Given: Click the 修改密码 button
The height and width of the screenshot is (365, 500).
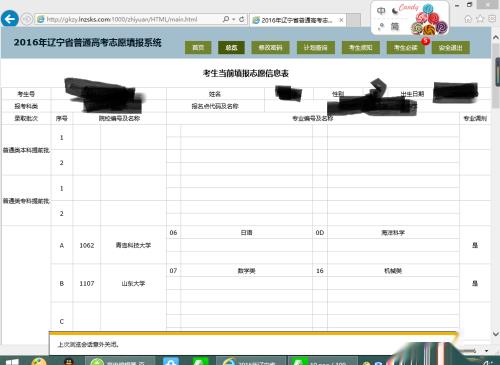Looking at the screenshot, I should coord(270,48).
